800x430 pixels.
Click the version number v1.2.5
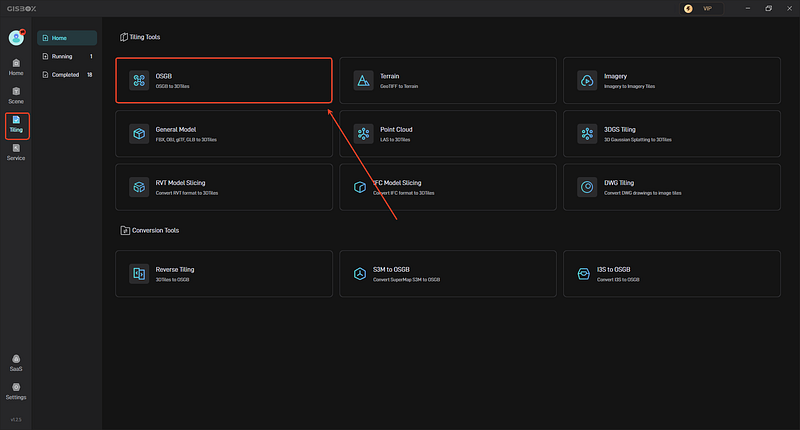tap(16, 419)
